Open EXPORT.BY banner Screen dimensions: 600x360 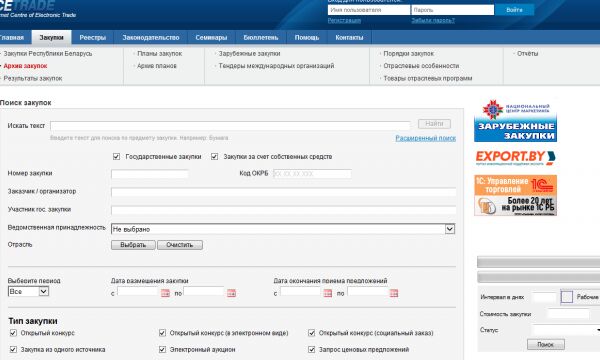515,158
